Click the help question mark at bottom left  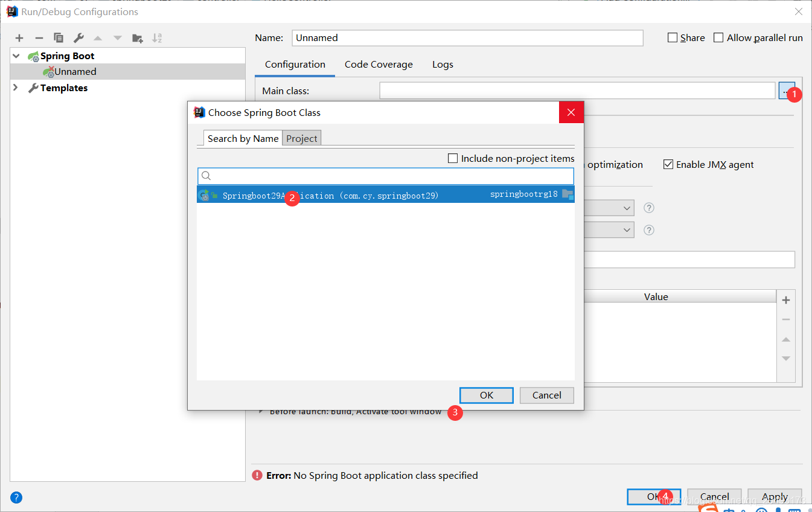coord(16,498)
